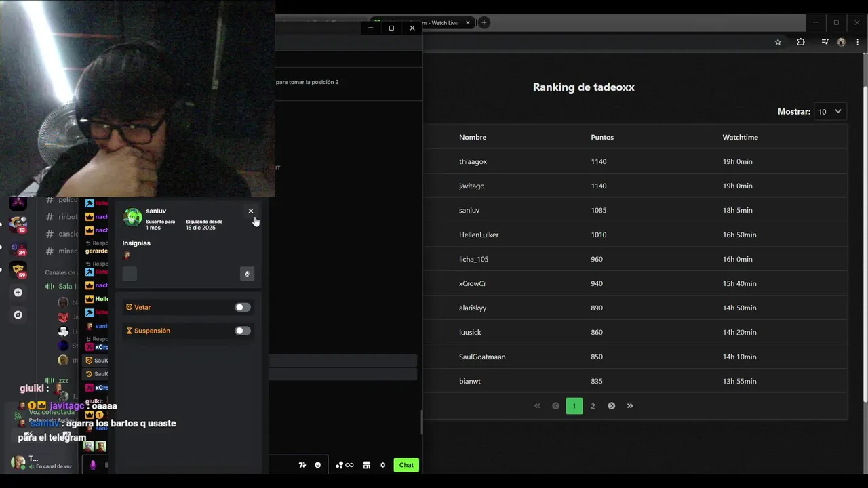Toggle the Vetar switch for sanluv
This screenshot has height=488, width=868.
243,307
